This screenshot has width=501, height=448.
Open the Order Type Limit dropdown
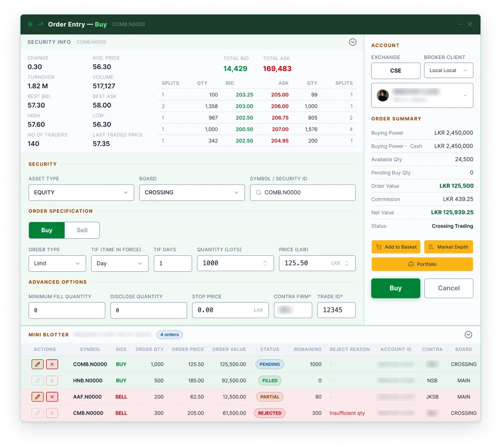[x=57, y=263]
